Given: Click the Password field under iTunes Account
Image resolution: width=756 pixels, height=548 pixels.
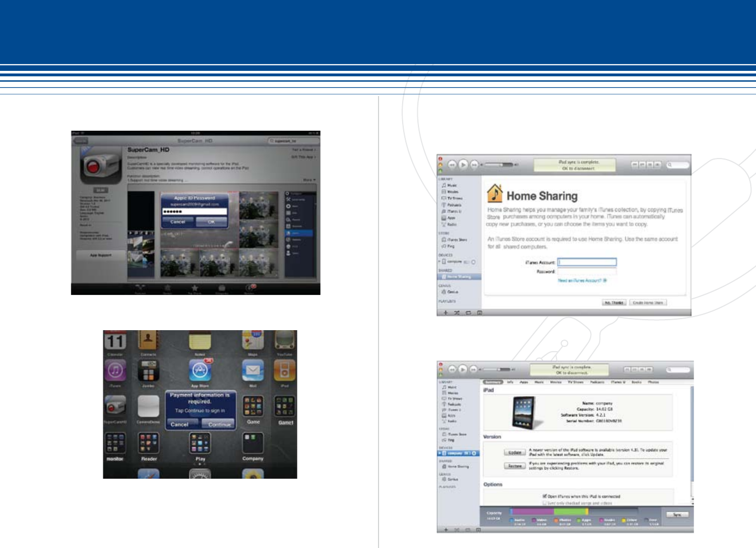Looking at the screenshot, I should 587,271.
